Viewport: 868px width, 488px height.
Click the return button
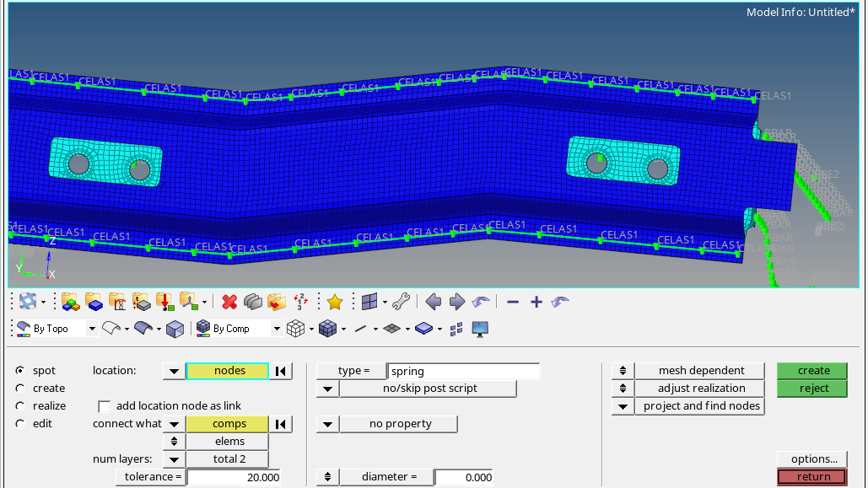(x=811, y=476)
